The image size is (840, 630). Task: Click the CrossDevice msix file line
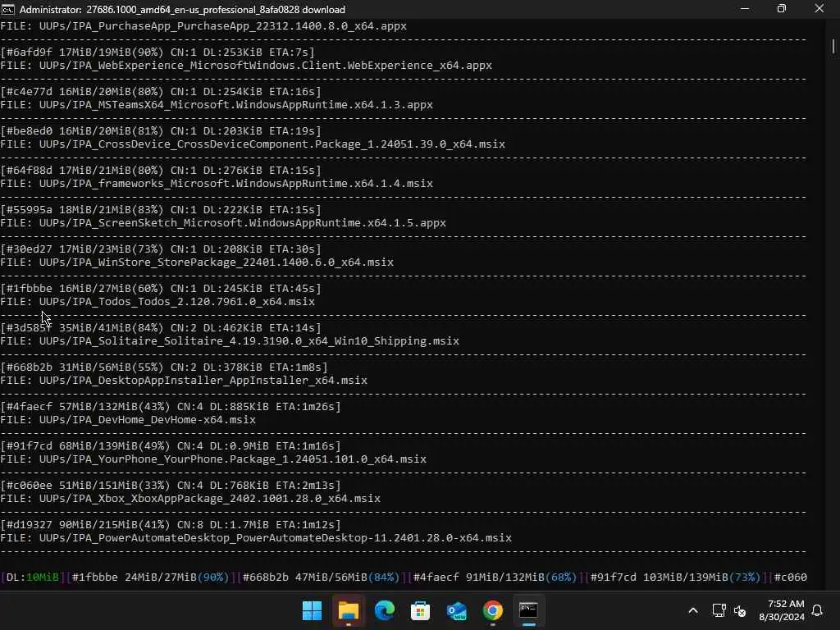click(x=253, y=144)
